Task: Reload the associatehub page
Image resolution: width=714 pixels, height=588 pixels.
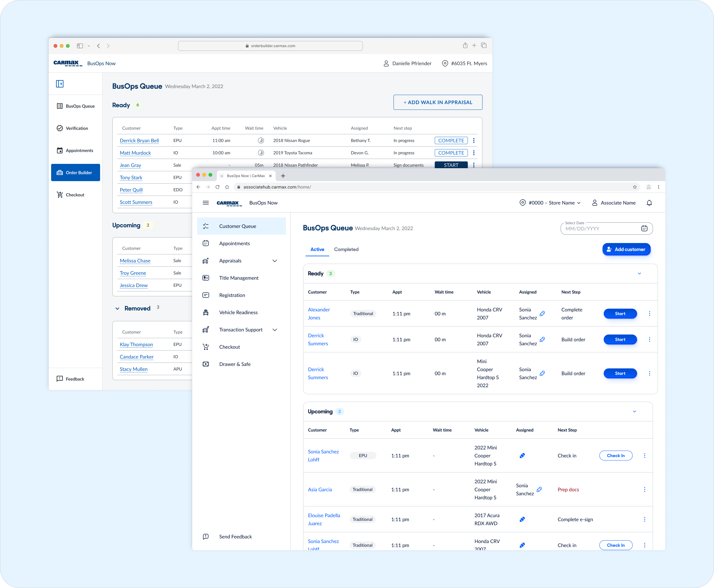Action: click(x=217, y=187)
